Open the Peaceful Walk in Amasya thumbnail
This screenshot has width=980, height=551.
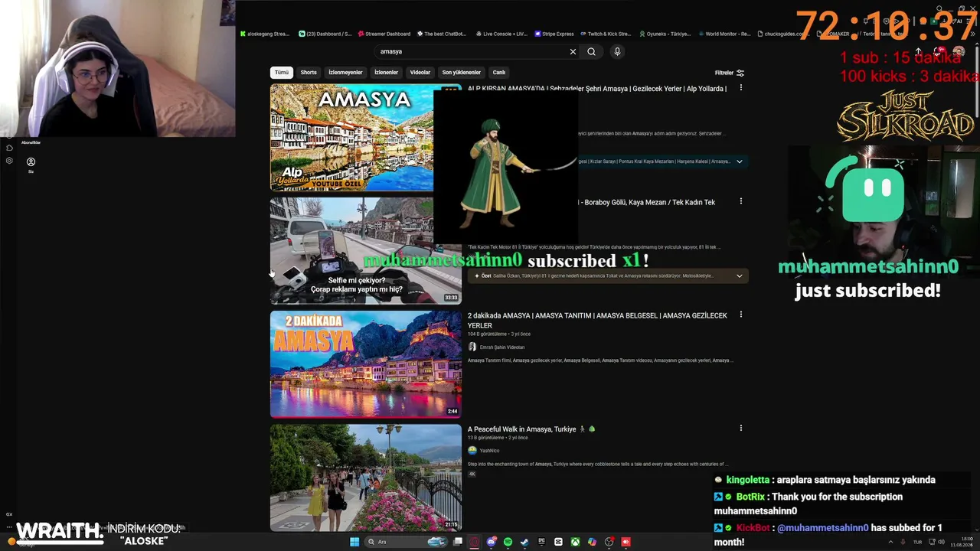point(366,478)
